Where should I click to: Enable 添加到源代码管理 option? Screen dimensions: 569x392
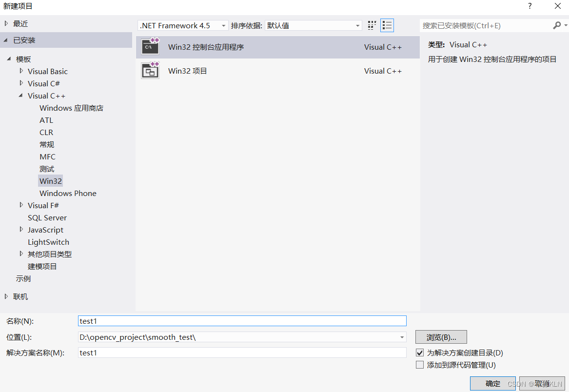(x=420, y=364)
